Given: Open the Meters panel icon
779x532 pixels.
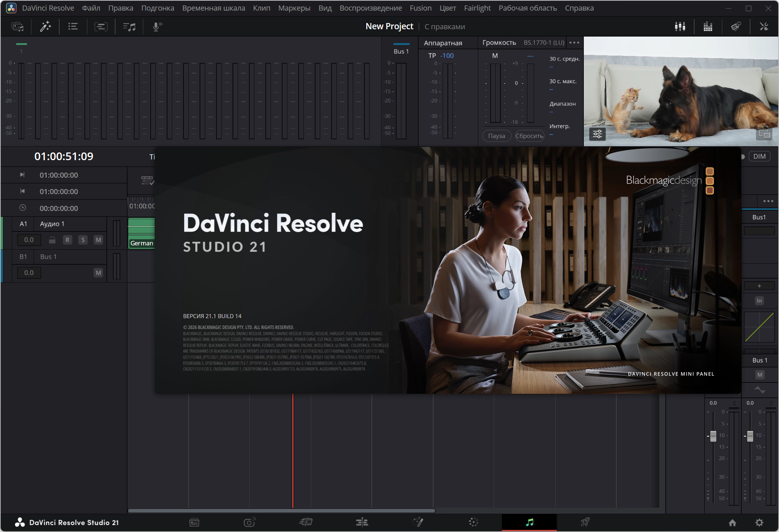Looking at the screenshot, I should point(708,26).
